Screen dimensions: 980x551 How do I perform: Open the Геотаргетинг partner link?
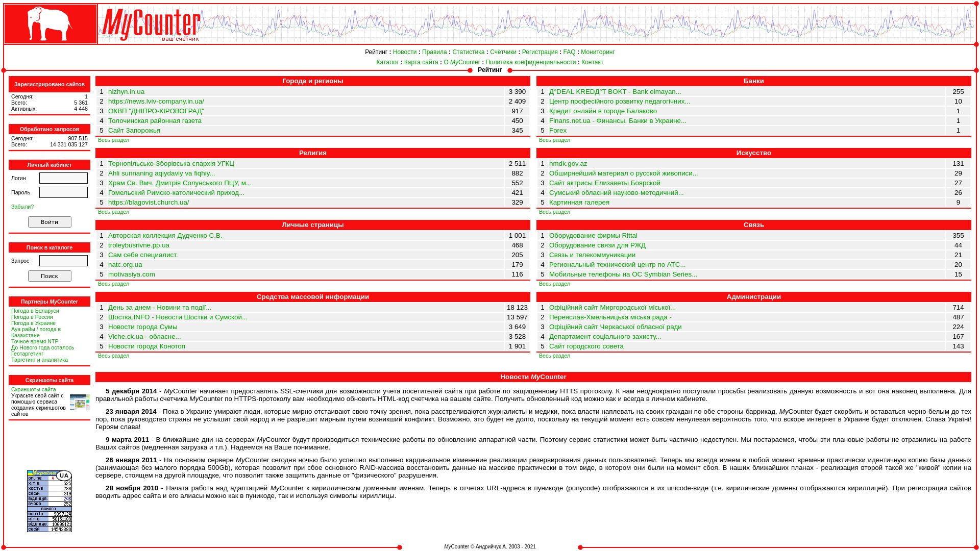click(x=27, y=354)
